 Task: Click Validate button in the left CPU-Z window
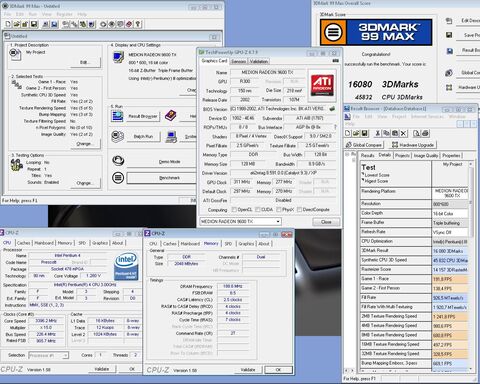pyautogui.click(x=102, y=369)
